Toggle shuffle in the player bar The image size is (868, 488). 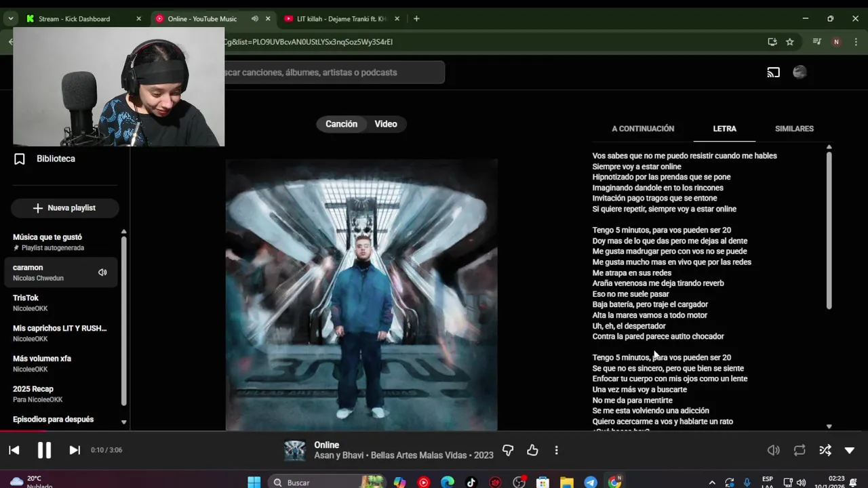[x=825, y=450]
